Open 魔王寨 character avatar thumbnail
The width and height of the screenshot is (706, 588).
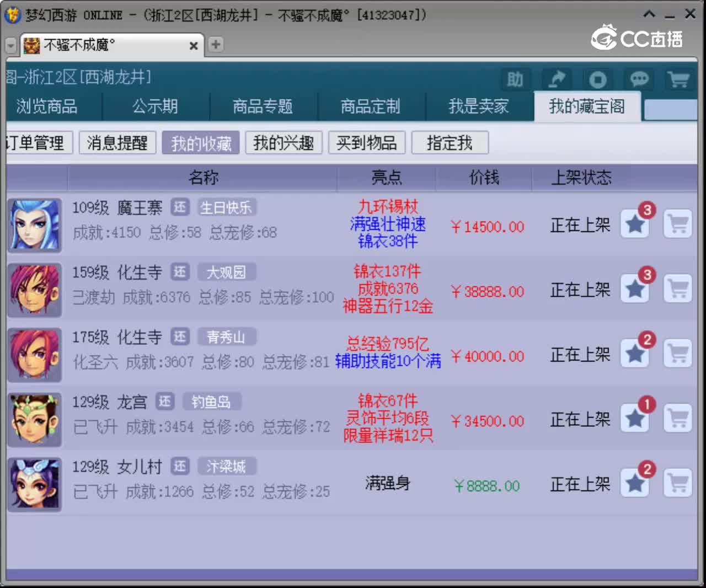[x=34, y=225]
